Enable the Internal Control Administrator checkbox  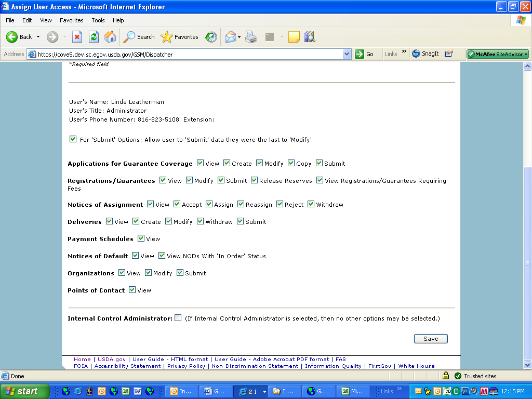[x=178, y=318]
